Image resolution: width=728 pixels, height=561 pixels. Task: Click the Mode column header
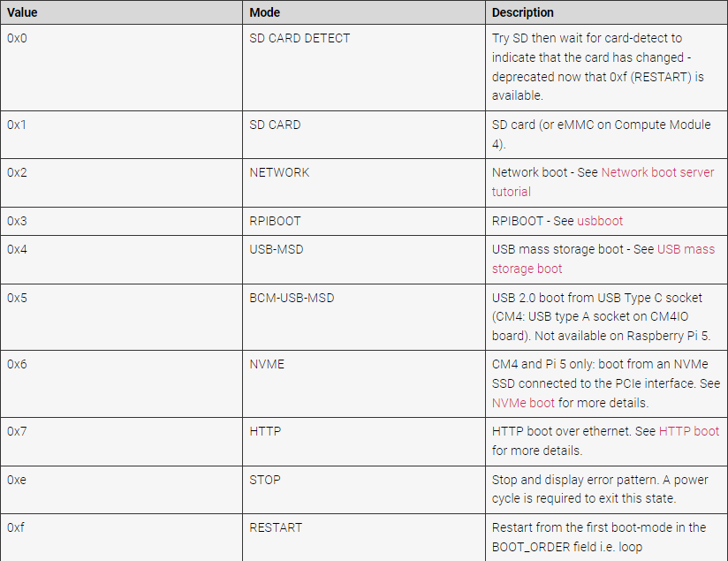pyautogui.click(x=363, y=12)
